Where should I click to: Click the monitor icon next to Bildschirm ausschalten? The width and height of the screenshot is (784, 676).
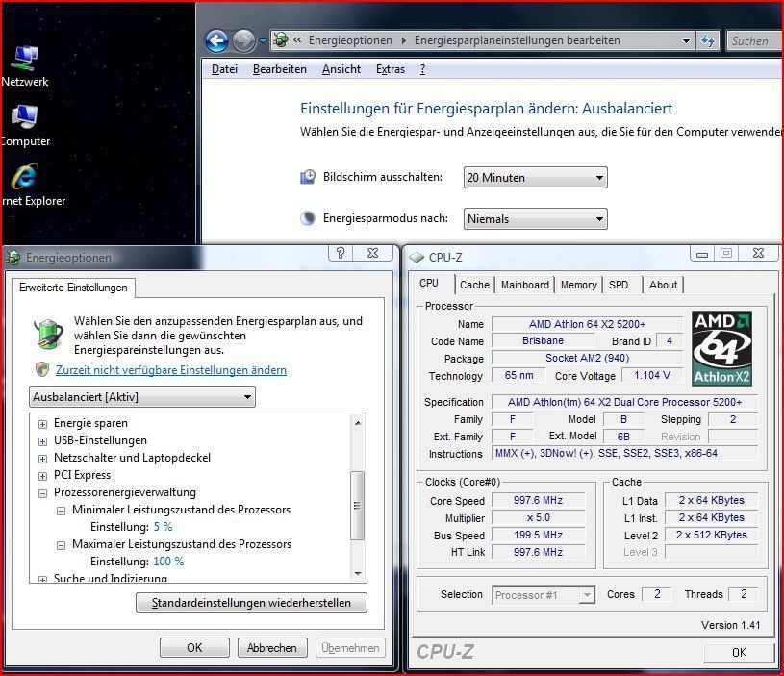308,177
